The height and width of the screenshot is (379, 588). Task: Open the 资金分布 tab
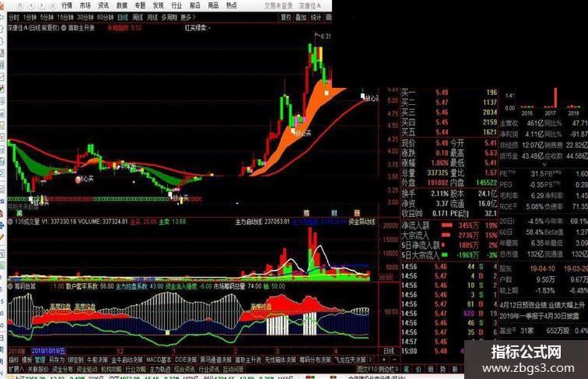coord(62,369)
